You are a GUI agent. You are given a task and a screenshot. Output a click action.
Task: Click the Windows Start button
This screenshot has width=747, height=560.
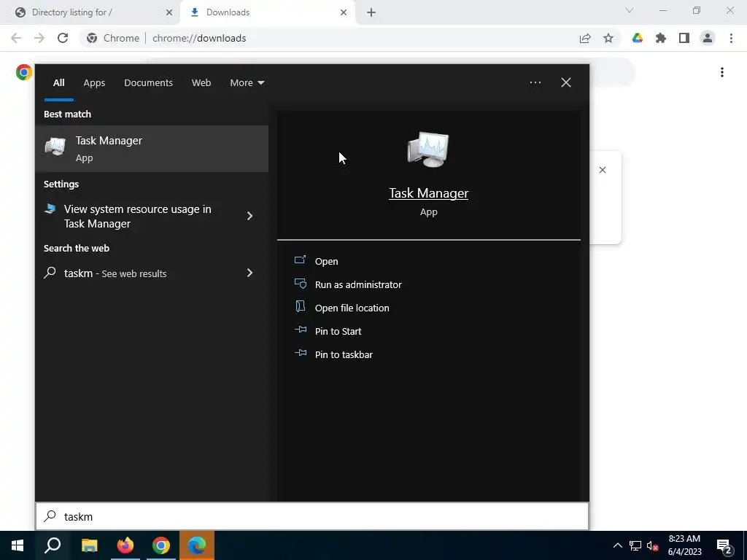(18, 545)
